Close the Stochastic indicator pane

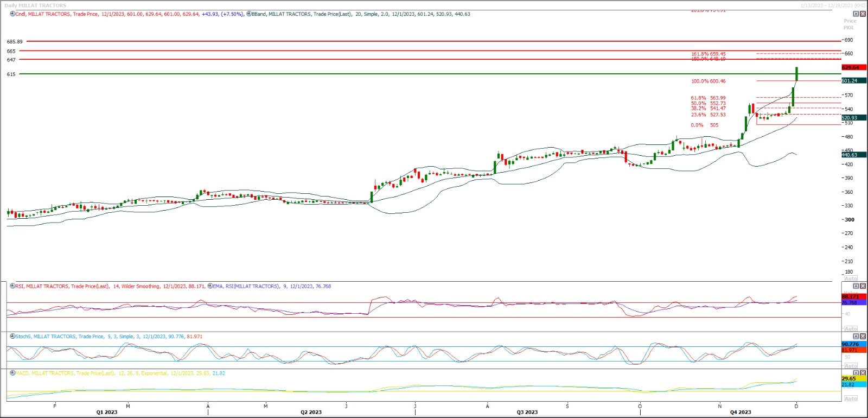(x=863, y=337)
